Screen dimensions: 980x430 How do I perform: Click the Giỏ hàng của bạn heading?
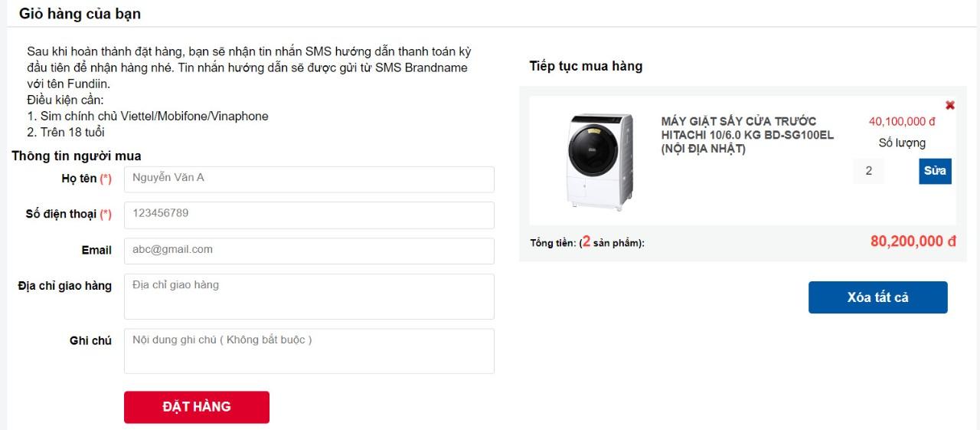80,14
